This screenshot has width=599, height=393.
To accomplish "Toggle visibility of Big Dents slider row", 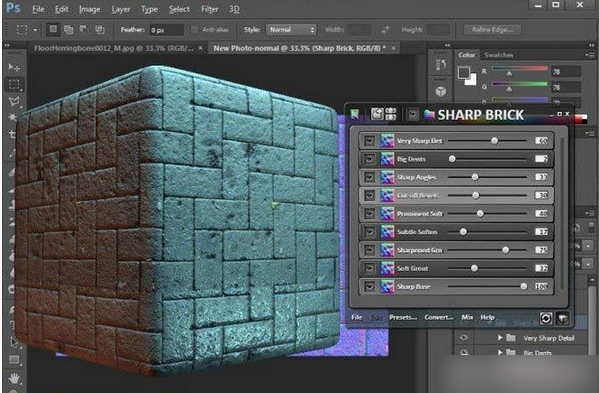I will click(369, 159).
